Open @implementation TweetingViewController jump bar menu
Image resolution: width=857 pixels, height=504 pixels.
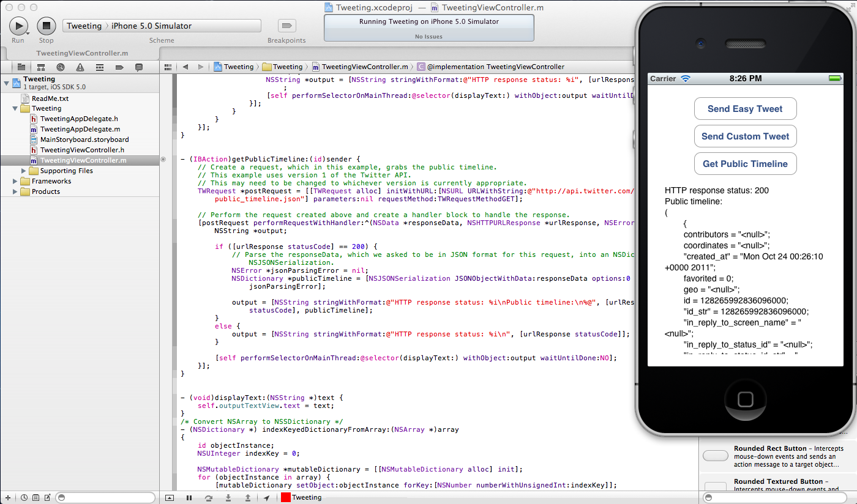tap(491, 67)
